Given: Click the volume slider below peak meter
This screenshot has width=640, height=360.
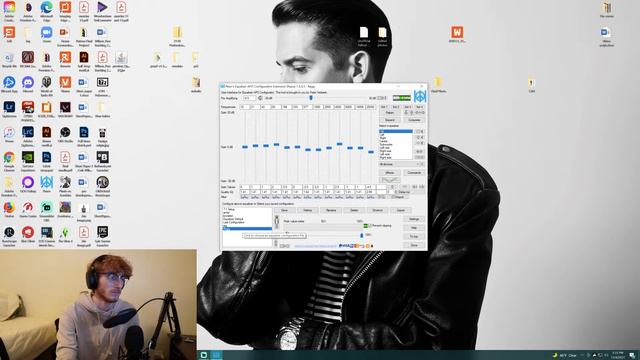Looking at the screenshot, I should pyautogui.click(x=362, y=236).
